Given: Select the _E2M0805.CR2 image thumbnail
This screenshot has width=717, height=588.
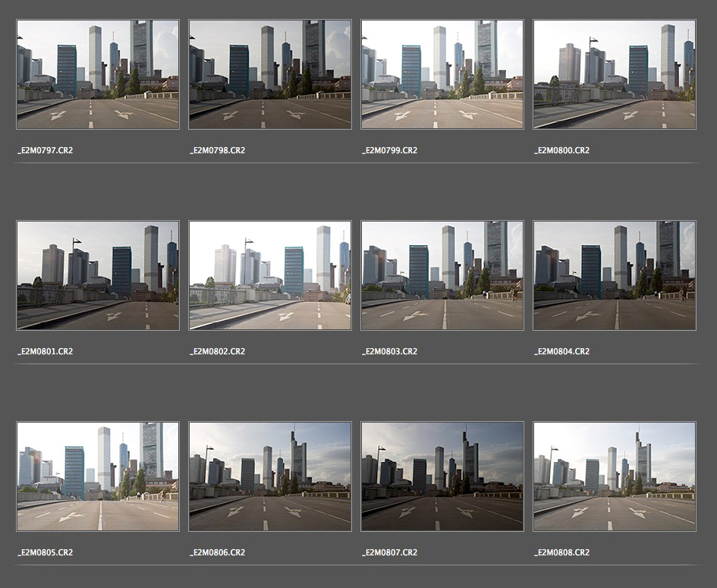Looking at the screenshot, I should [98, 476].
